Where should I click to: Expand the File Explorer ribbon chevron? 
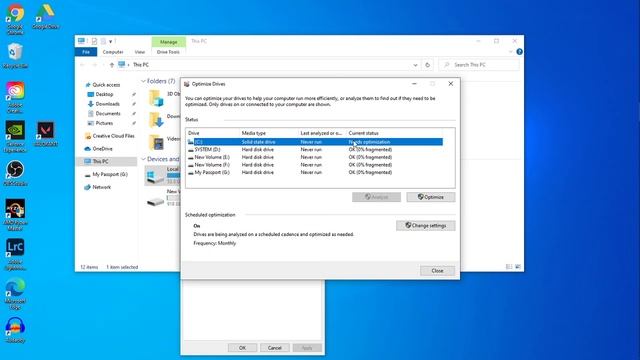[511, 52]
